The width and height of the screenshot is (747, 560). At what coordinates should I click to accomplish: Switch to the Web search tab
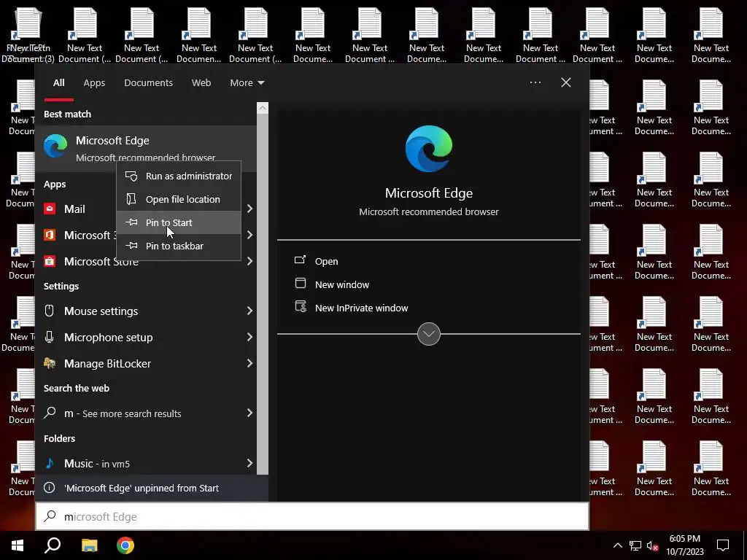[x=201, y=83]
